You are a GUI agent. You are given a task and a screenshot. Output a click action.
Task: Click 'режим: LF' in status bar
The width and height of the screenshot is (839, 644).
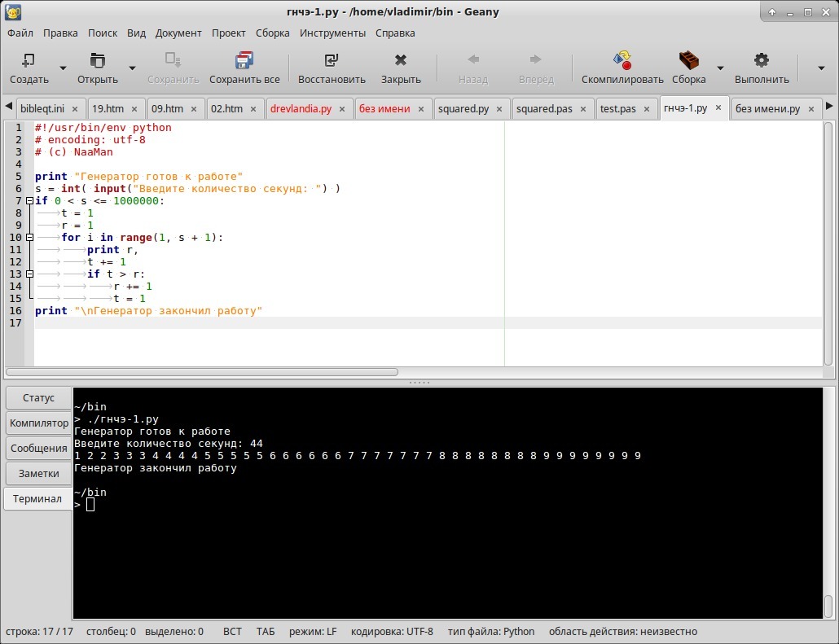pos(313,632)
